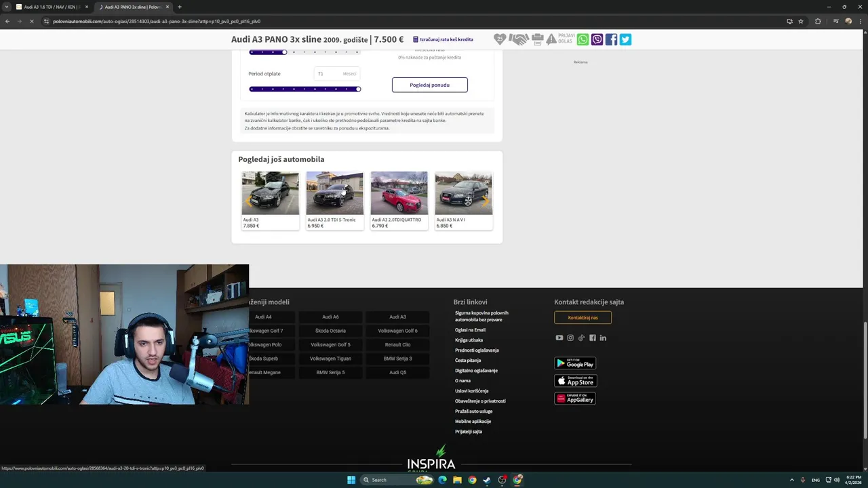
Task: Share the ad via WhatsApp icon
Action: click(x=583, y=39)
